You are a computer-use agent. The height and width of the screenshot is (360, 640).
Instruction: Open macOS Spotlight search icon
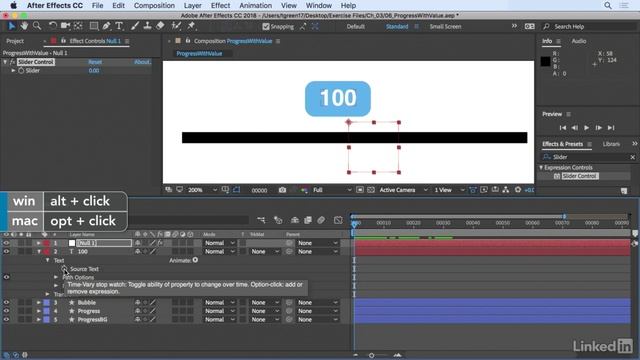click(608, 5)
